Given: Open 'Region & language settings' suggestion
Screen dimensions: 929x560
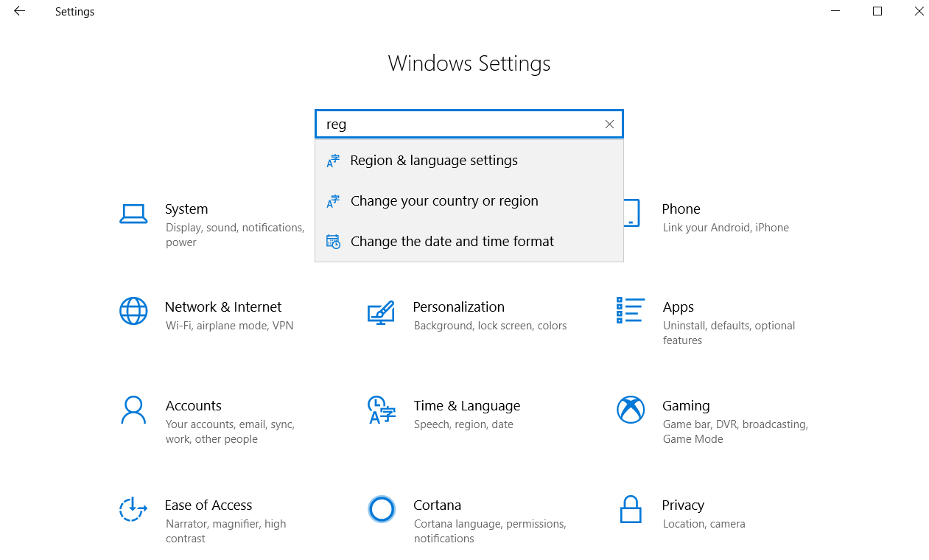Looking at the screenshot, I should click(469, 161).
